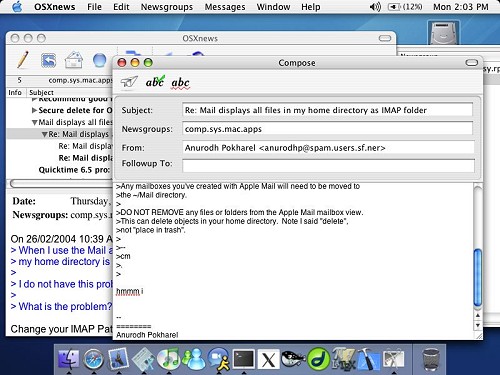Click the 'Mail displays all files' thread title

(76, 122)
